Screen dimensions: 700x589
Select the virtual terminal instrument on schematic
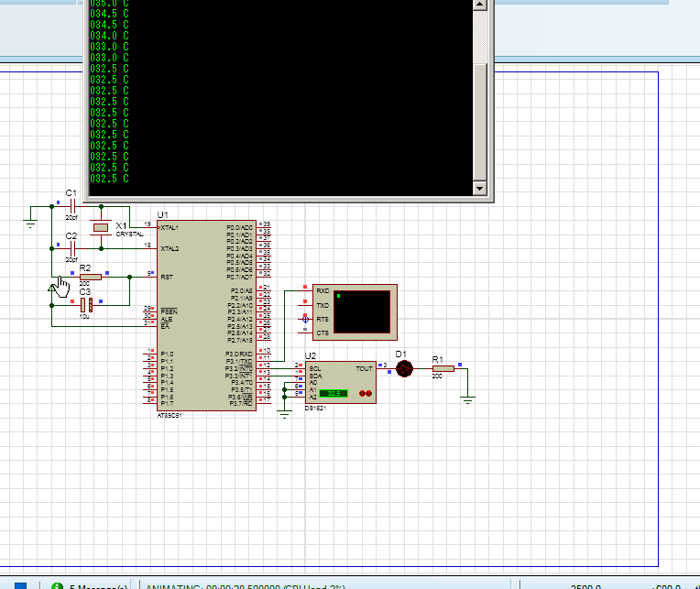(355, 311)
